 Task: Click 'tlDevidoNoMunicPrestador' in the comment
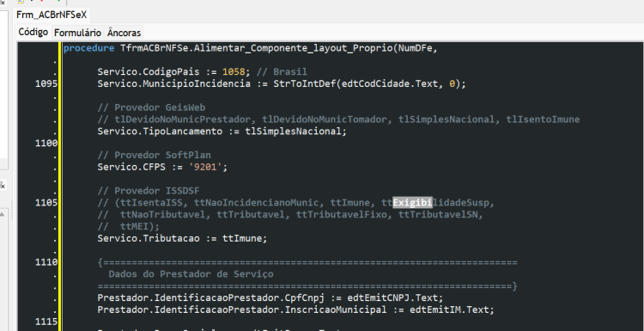click(183, 120)
